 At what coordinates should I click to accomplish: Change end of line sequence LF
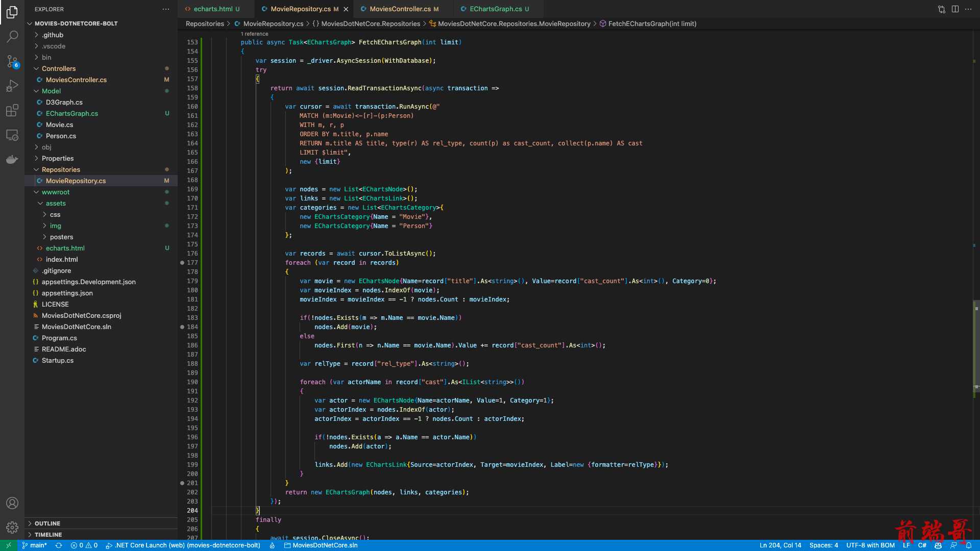[906, 545]
